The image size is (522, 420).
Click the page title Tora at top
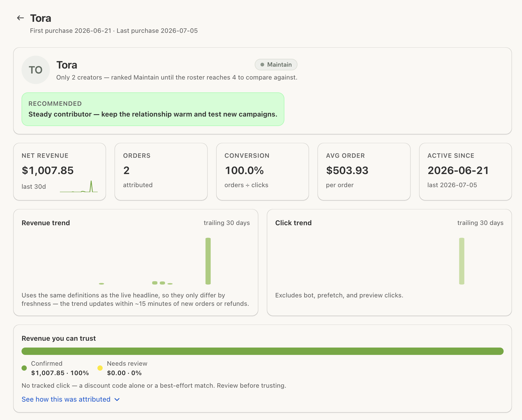click(x=41, y=18)
